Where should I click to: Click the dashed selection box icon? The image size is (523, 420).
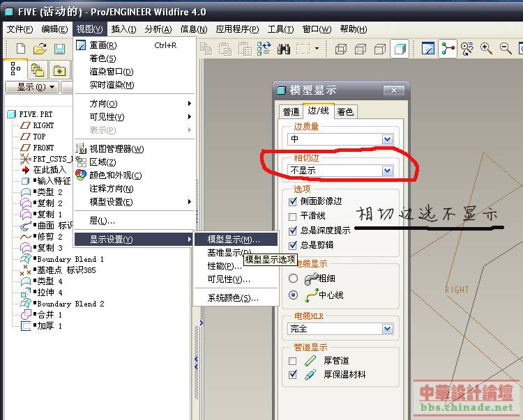(x=303, y=49)
